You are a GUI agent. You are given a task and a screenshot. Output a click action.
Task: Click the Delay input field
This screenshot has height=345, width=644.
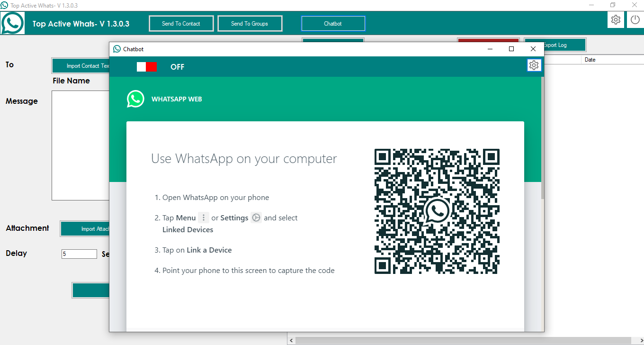79,254
